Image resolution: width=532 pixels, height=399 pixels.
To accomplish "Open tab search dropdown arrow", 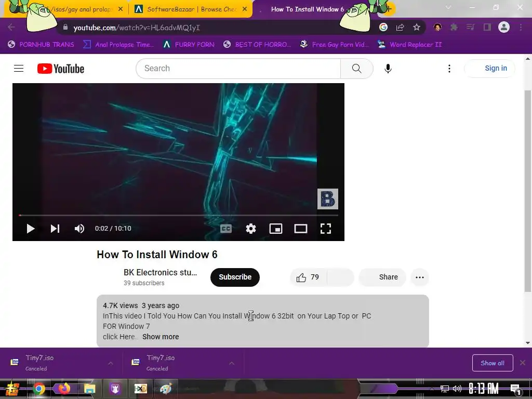I will pyautogui.click(x=448, y=7).
